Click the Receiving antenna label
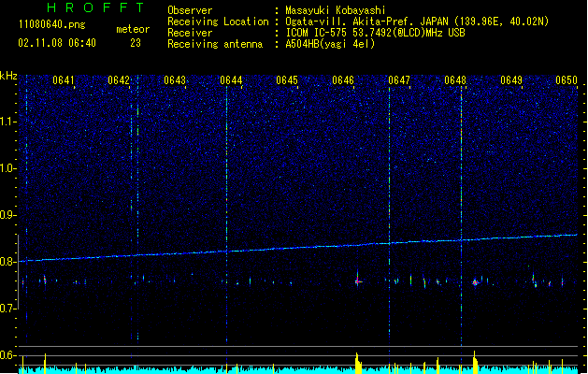 coord(215,44)
